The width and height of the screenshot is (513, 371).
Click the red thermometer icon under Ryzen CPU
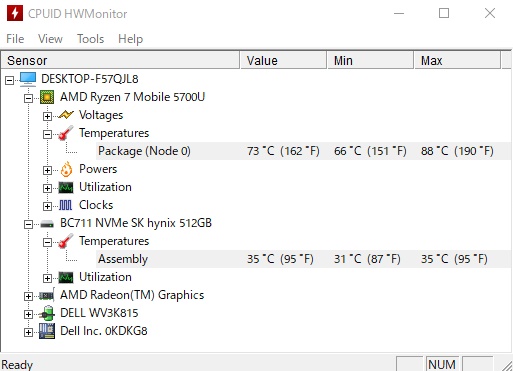66,133
